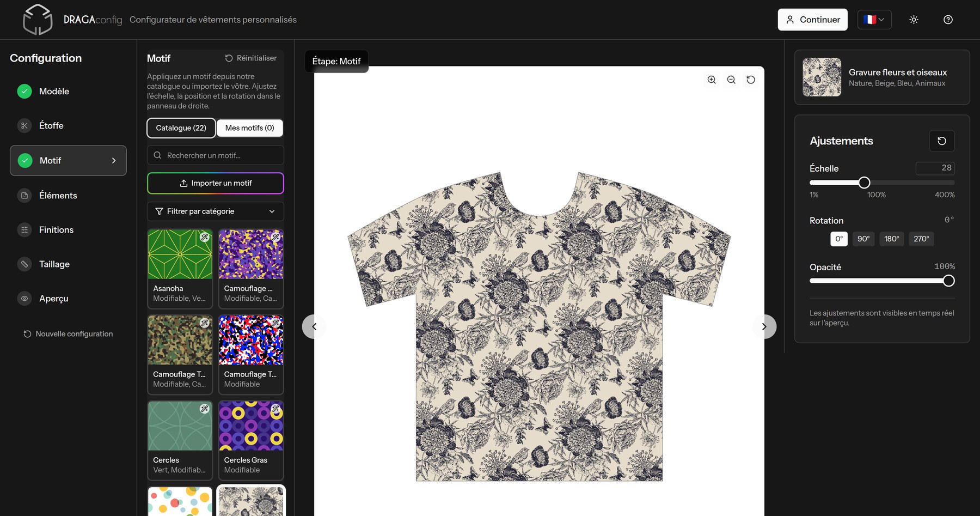Open the language flag dropdown

click(x=874, y=20)
